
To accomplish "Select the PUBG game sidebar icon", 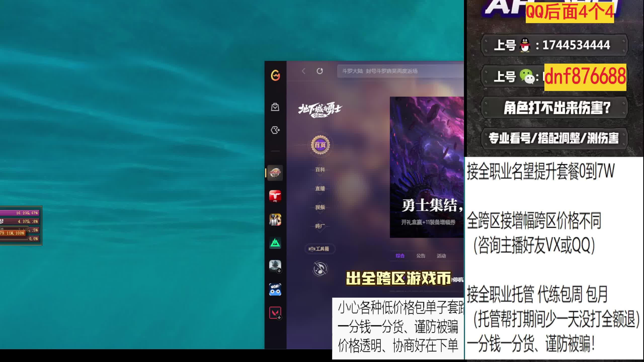I will [x=275, y=220].
